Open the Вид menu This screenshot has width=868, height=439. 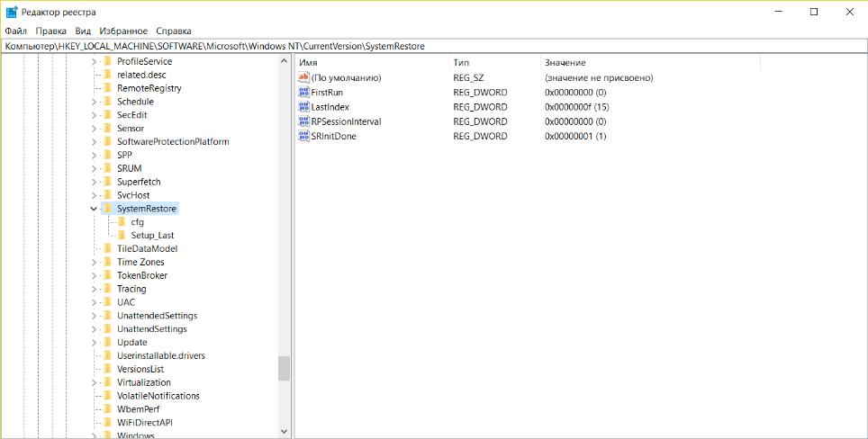(x=83, y=31)
